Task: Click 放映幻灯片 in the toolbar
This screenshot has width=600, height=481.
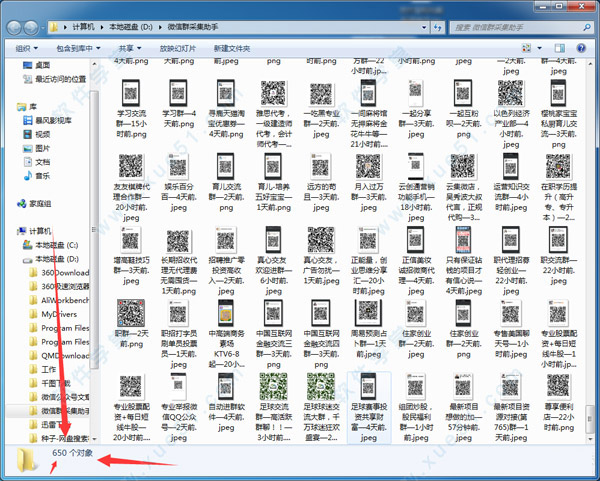Action: point(178,48)
